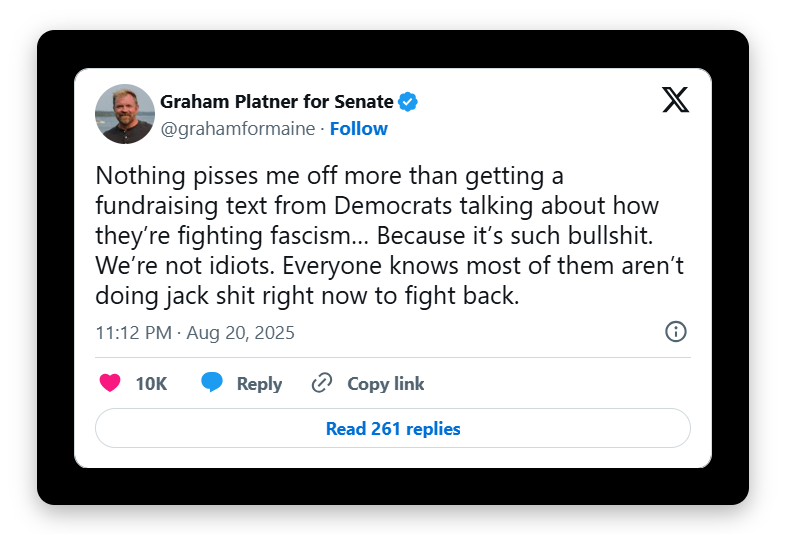Click the circled info icon beside the timestamp
This screenshot has width=785, height=534.
click(676, 332)
